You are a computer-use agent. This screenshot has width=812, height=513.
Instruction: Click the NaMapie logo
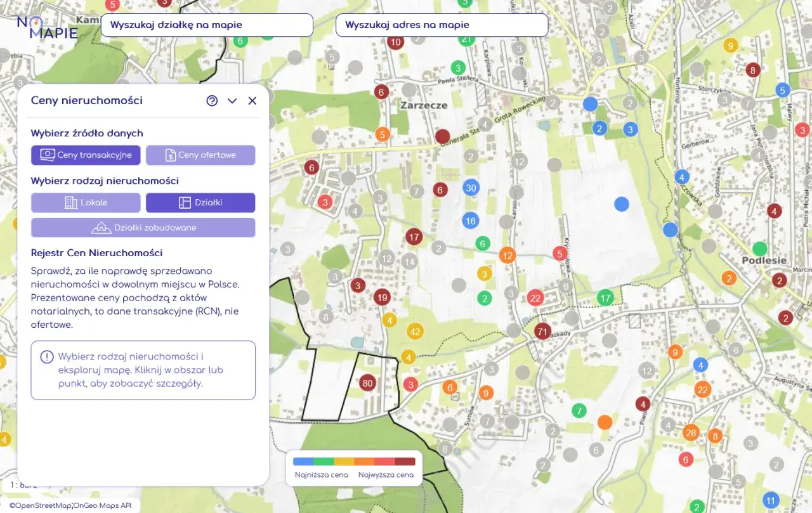coord(48,28)
